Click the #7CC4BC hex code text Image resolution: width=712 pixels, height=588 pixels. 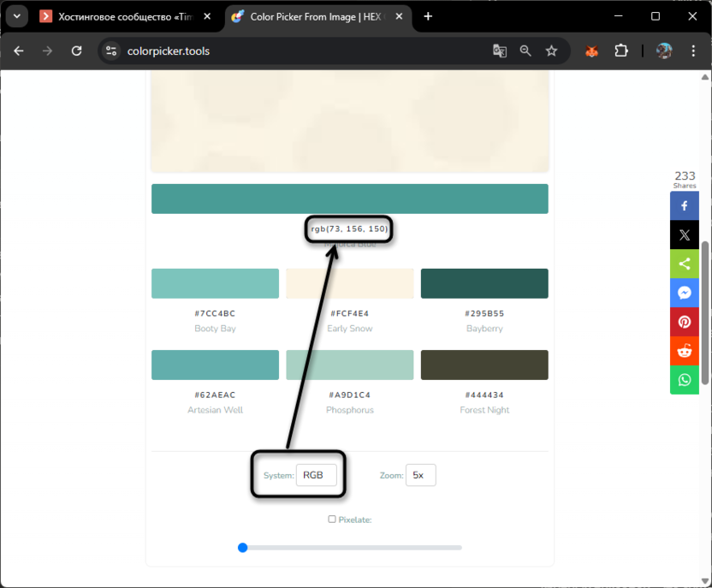point(216,313)
